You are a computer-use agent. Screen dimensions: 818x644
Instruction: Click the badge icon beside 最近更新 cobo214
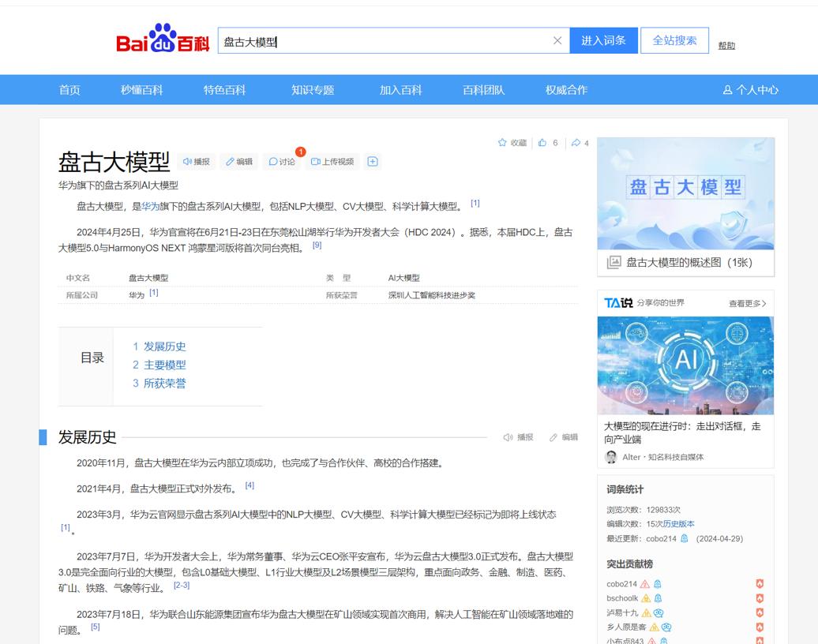click(685, 538)
